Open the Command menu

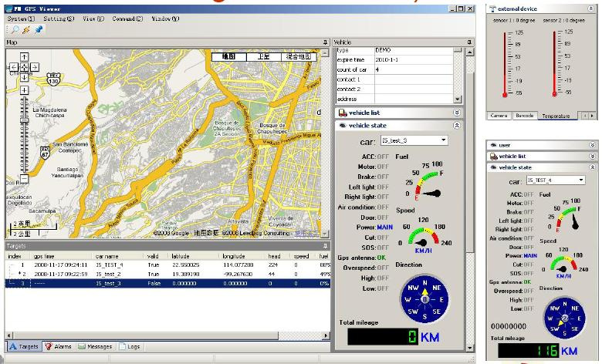pos(127,19)
